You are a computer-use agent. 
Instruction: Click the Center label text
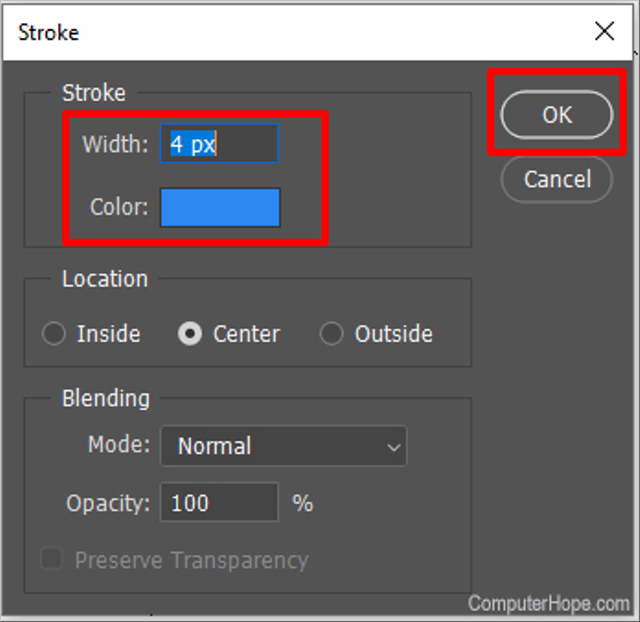pos(247,334)
